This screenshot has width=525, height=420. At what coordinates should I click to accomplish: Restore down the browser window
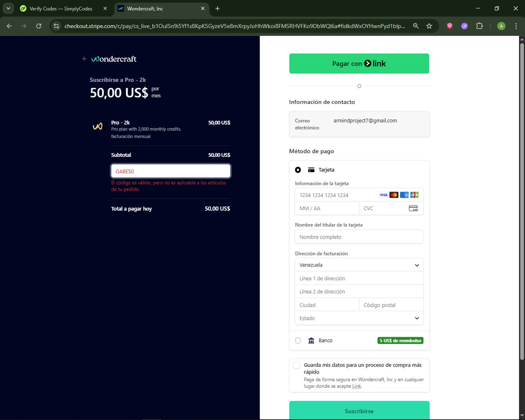[497, 8]
